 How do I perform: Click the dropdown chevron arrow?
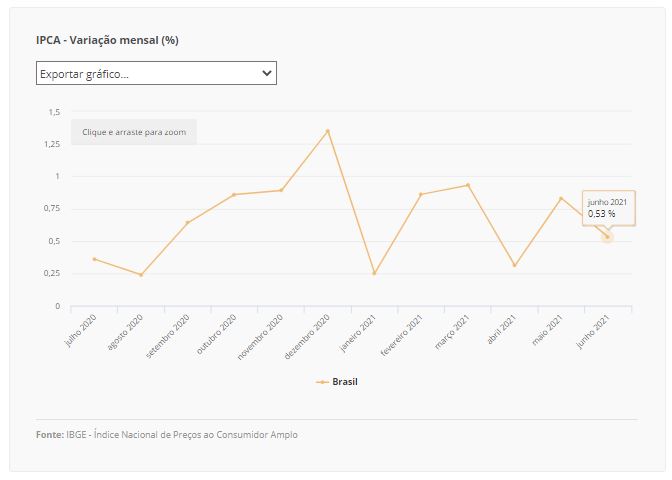(267, 73)
